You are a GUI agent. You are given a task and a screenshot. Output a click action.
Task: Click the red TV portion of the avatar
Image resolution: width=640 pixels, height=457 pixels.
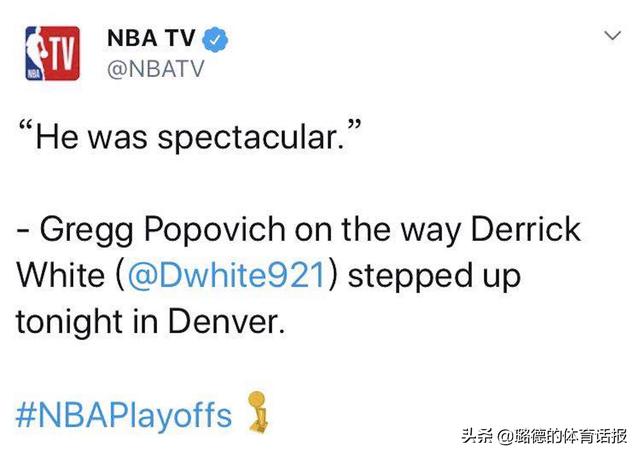pyautogui.click(x=63, y=53)
